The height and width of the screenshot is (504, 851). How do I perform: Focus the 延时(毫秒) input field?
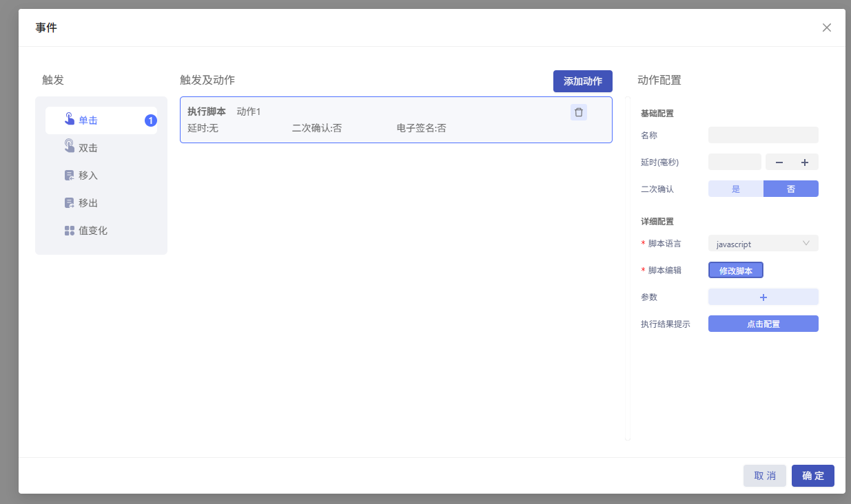pyautogui.click(x=735, y=162)
